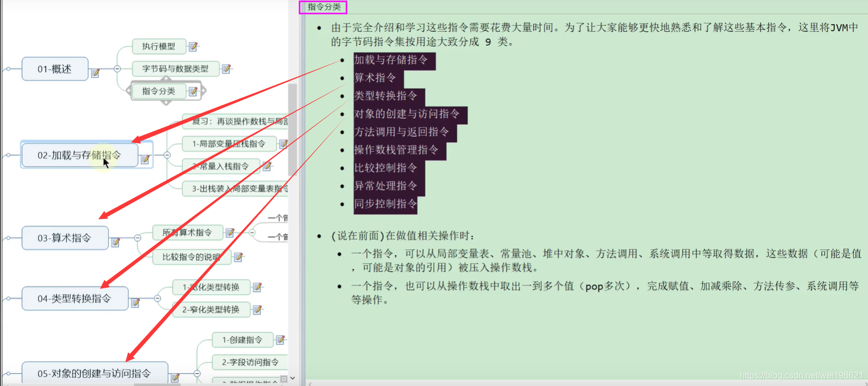This screenshot has width=868, height=386.
Task: Select the 05-对象的创建与访问指令 topic
Action: [x=94, y=373]
